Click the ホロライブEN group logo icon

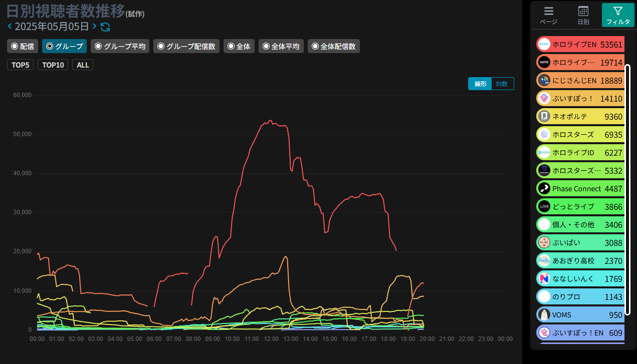544,45
